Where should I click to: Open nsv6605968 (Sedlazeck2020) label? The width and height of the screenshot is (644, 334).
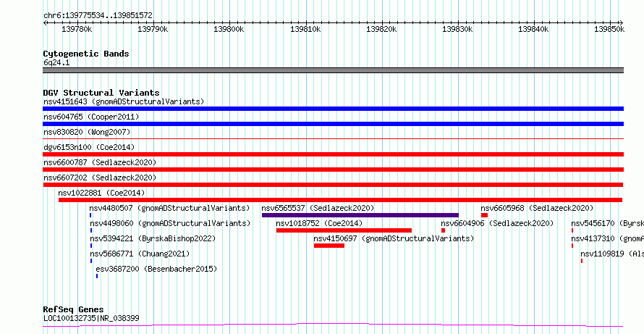click(537, 208)
